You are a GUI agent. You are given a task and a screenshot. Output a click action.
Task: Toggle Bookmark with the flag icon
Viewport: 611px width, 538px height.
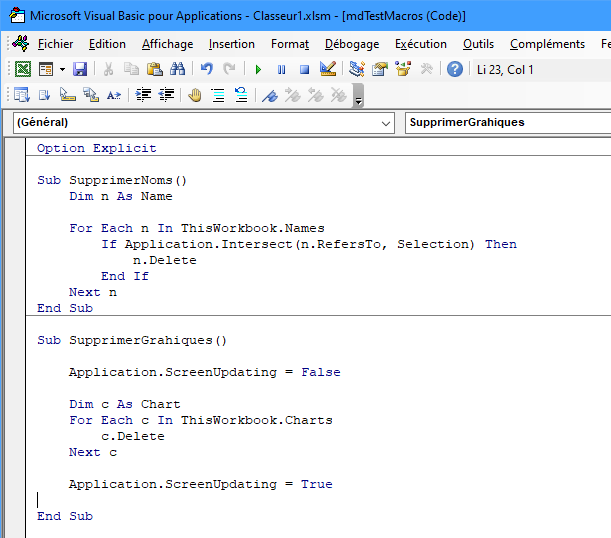pyautogui.click(x=270, y=95)
